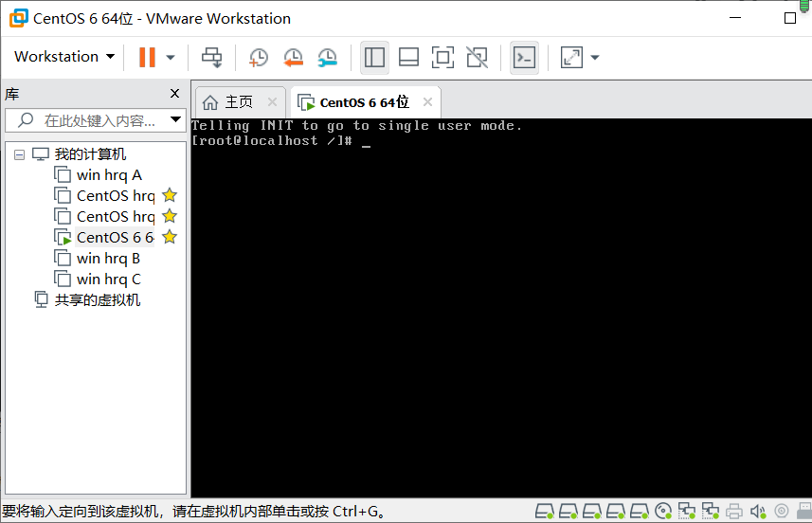The height and width of the screenshot is (523, 812).
Task: Toggle the console view button
Action: point(524,58)
